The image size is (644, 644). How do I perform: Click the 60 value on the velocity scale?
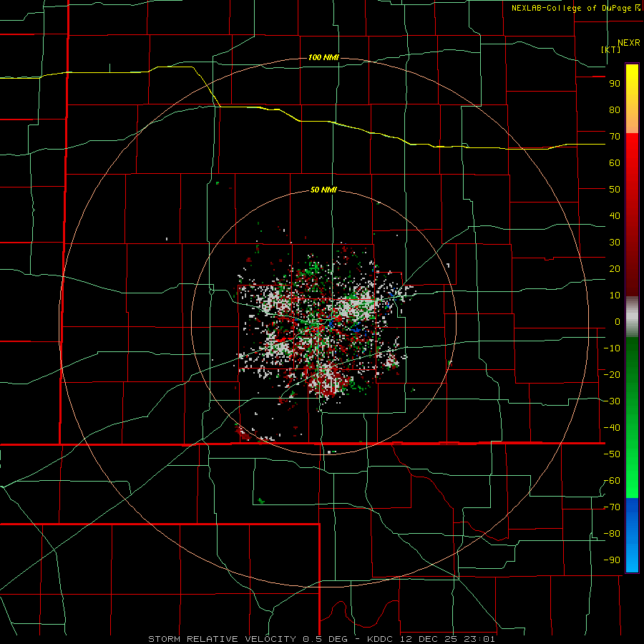(615, 163)
